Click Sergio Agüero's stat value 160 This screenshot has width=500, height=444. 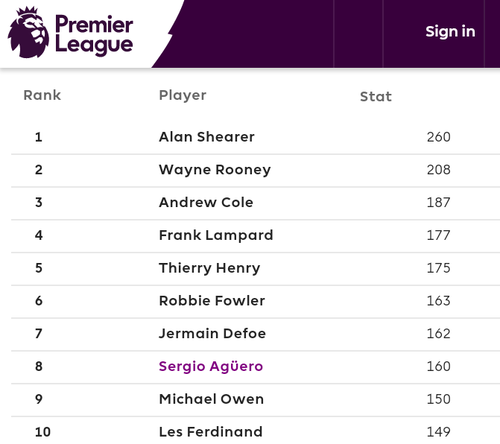pyautogui.click(x=439, y=366)
